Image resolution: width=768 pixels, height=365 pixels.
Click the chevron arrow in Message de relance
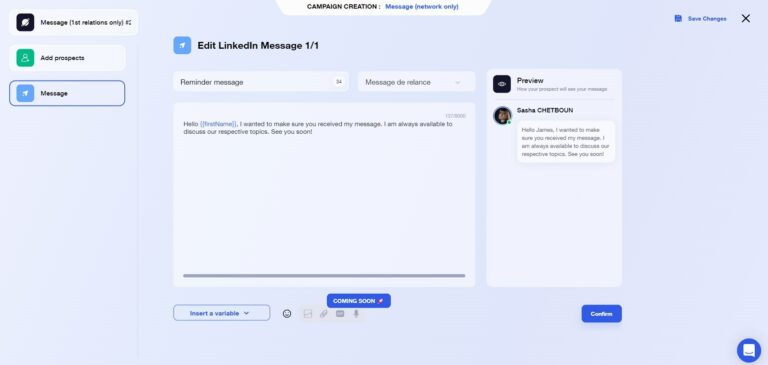(x=458, y=82)
